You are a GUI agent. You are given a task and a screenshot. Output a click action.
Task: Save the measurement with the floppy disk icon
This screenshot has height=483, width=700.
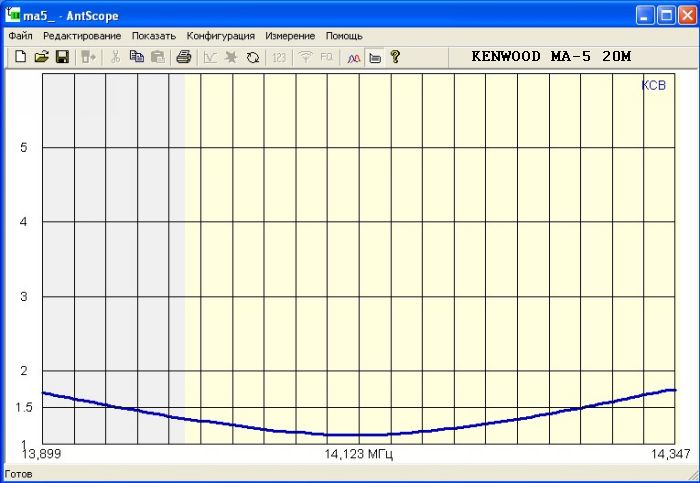62,57
